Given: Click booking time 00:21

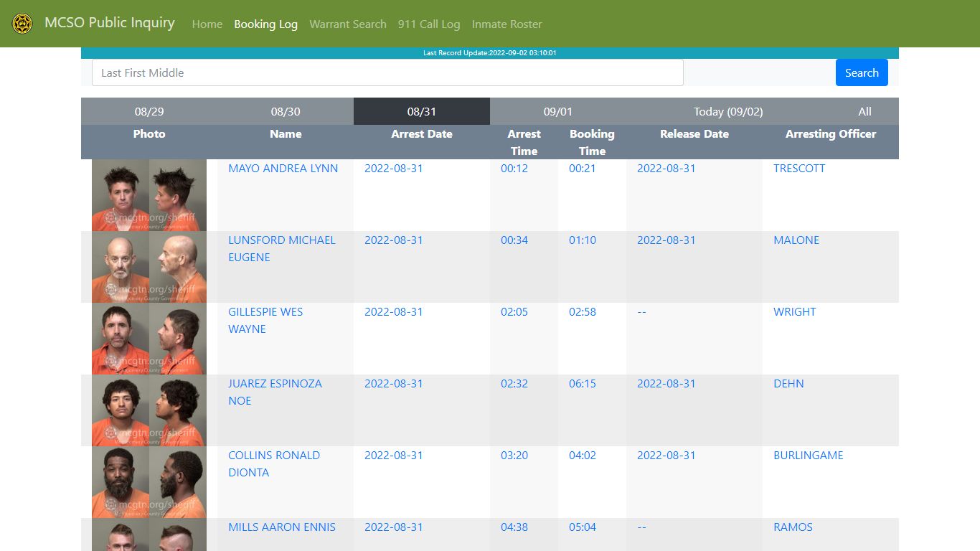Looking at the screenshot, I should pyautogui.click(x=583, y=168).
